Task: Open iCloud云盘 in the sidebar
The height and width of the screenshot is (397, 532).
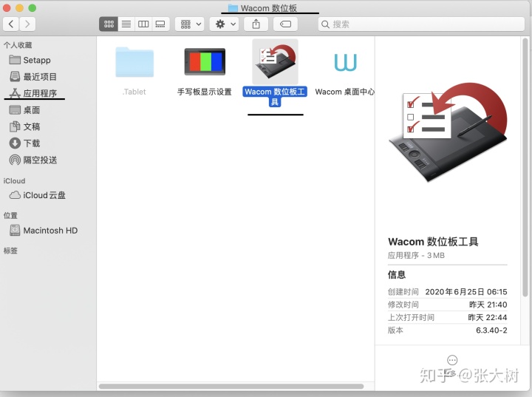Action: click(38, 195)
